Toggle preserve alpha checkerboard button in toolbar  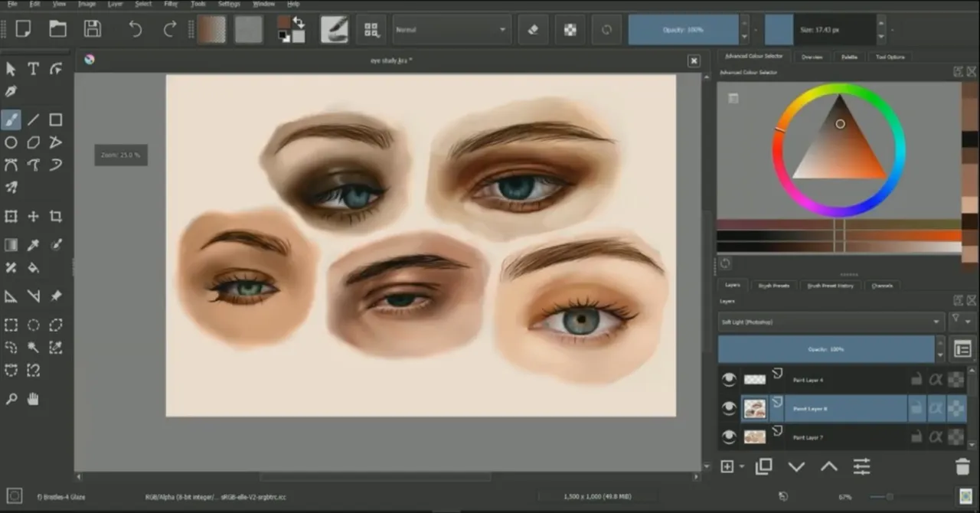[570, 30]
